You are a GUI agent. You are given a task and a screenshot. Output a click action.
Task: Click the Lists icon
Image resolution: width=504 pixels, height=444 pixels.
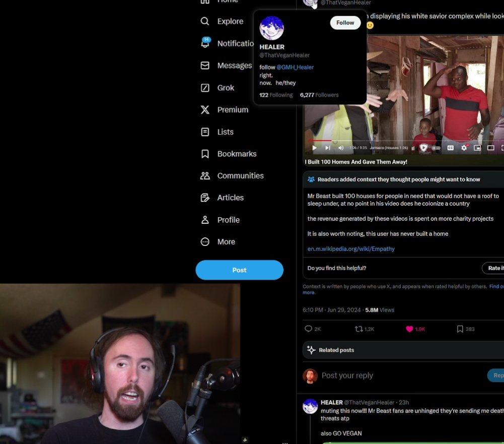pyautogui.click(x=205, y=132)
